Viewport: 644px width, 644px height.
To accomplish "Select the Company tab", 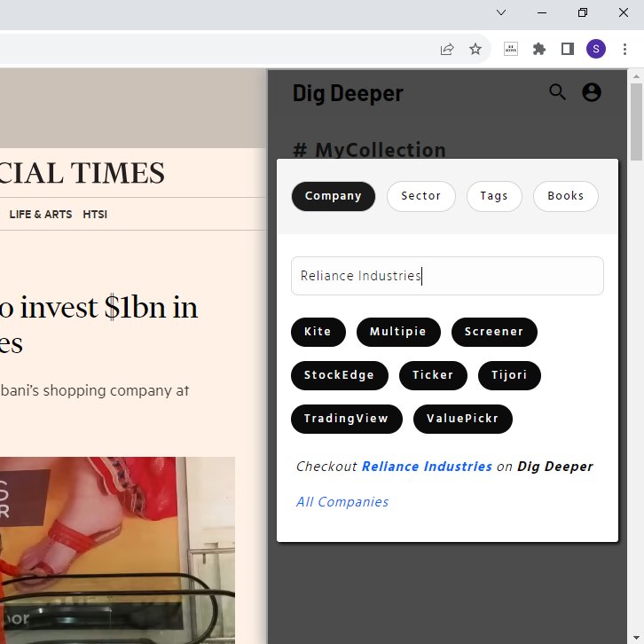I will pyautogui.click(x=334, y=196).
